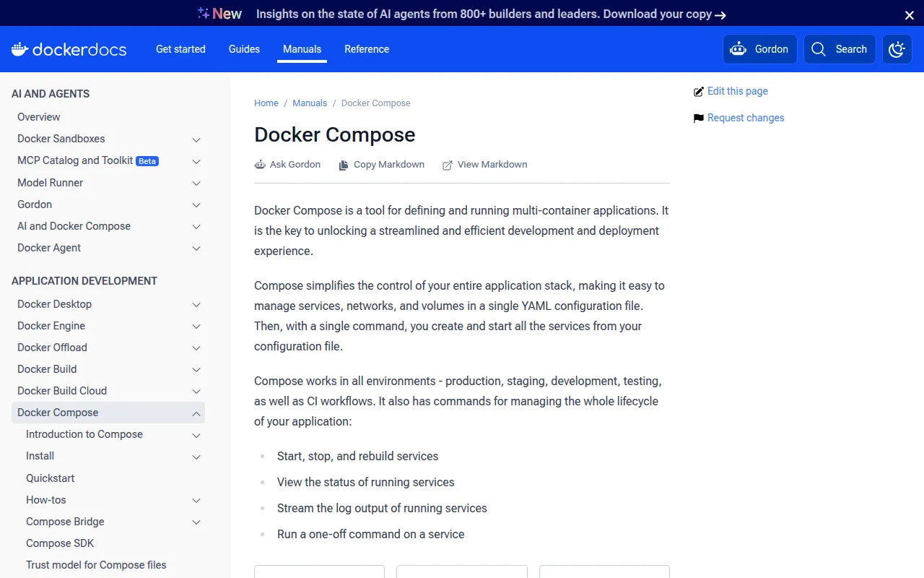This screenshot has width=924, height=578.
Task: Open Introduction to Compose item
Action: 84,434
